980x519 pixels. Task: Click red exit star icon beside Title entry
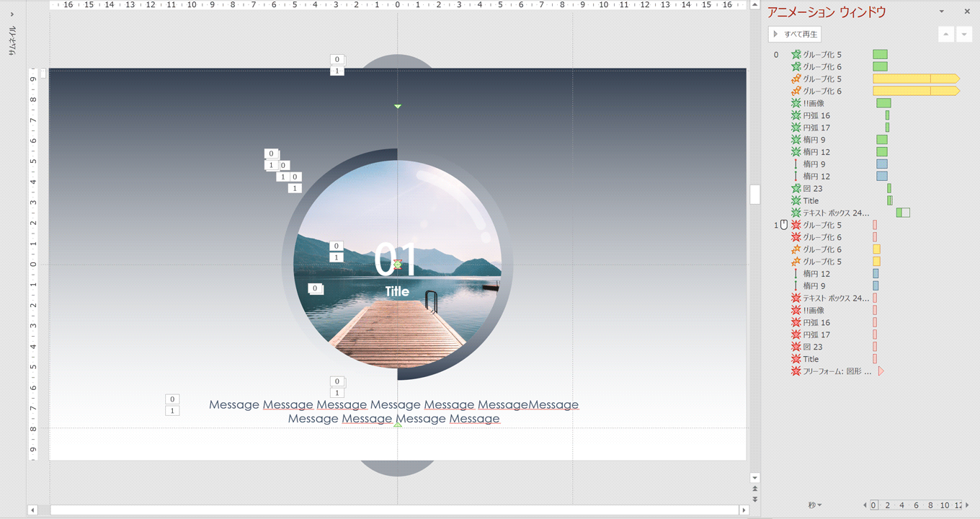[x=796, y=359]
